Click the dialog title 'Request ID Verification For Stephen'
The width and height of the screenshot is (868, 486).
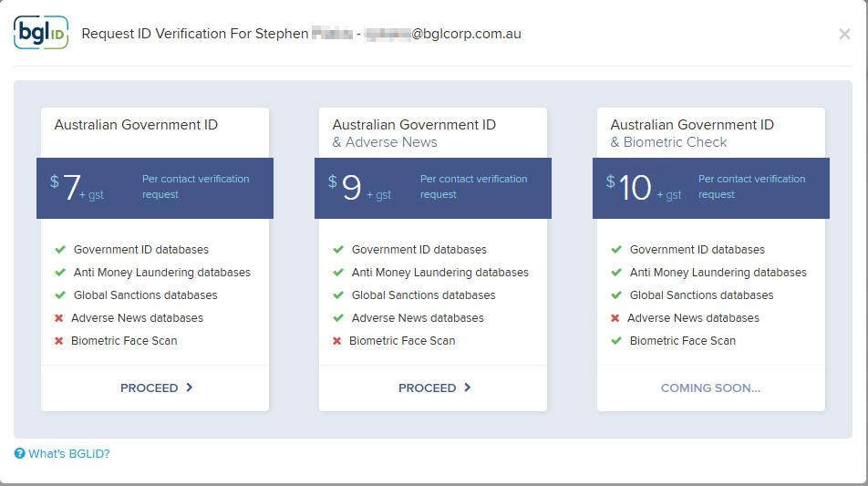195,34
